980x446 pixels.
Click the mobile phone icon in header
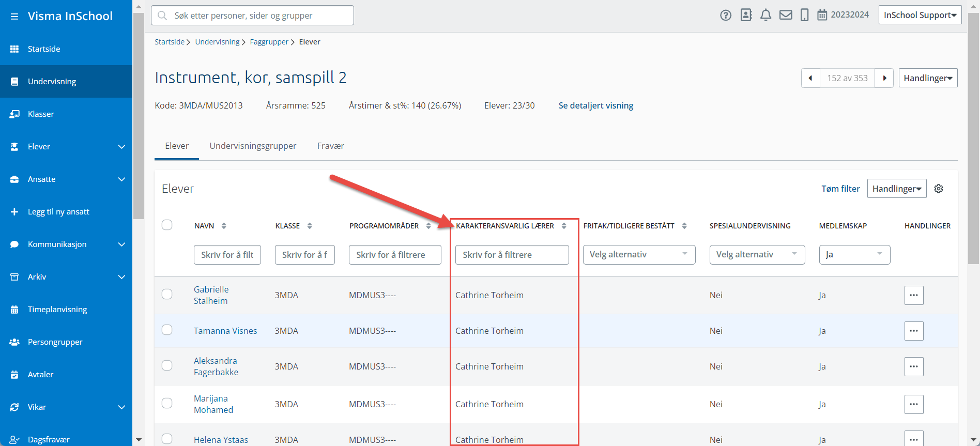[804, 15]
